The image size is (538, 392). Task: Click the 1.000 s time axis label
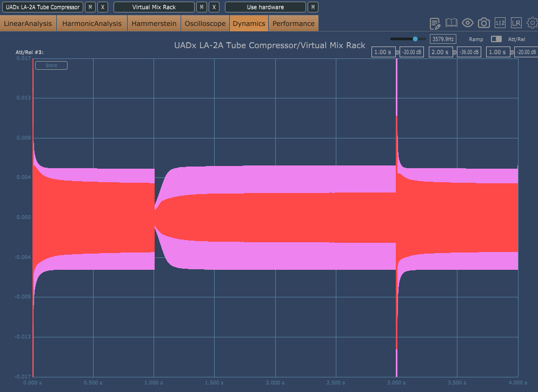click(154, 383)
